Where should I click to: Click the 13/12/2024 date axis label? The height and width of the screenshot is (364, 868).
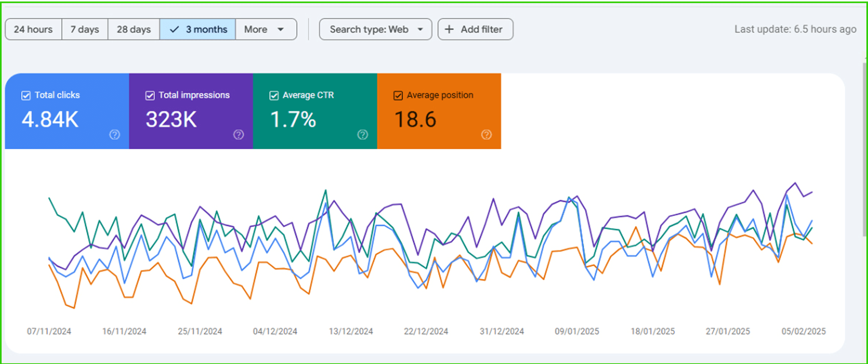tap(351, 331)
